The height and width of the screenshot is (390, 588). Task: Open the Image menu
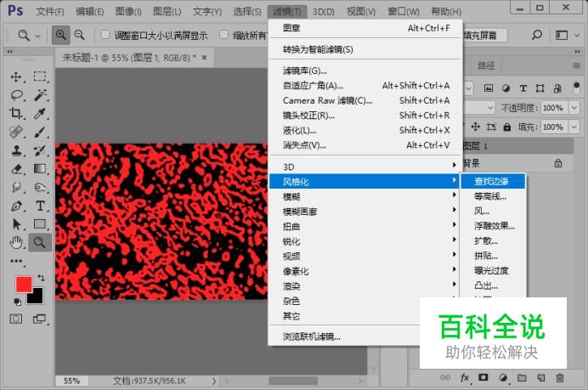click(x=128, y=12)
